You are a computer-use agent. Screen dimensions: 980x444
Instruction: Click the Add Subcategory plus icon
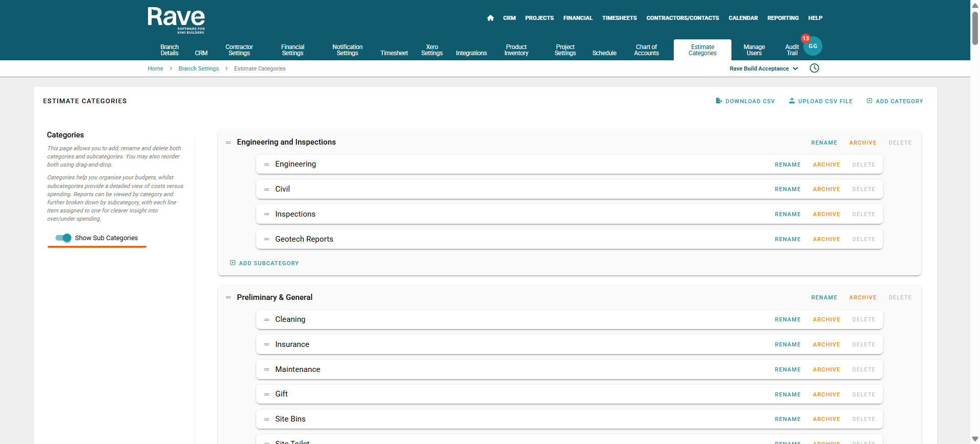tap(233, 263)
